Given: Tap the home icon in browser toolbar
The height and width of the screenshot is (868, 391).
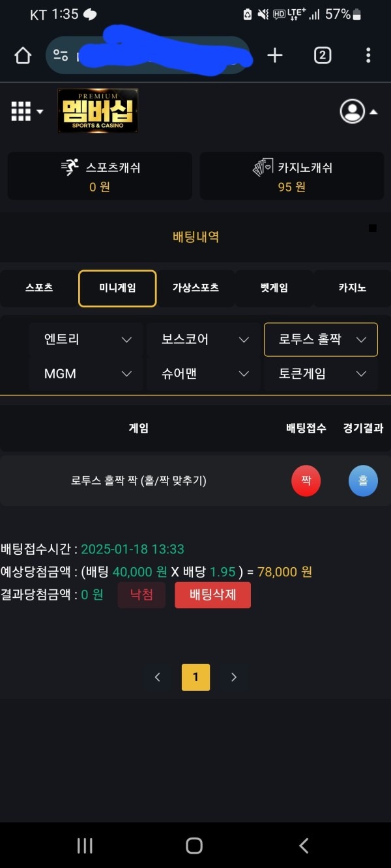Looking at the screenshot, I should pyautogui.click(x=22, y=55).
